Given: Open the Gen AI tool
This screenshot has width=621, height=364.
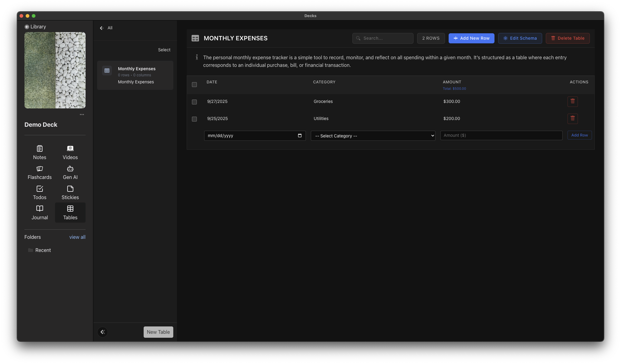Looking at the screenshot, I should click(x=70, y=173).
